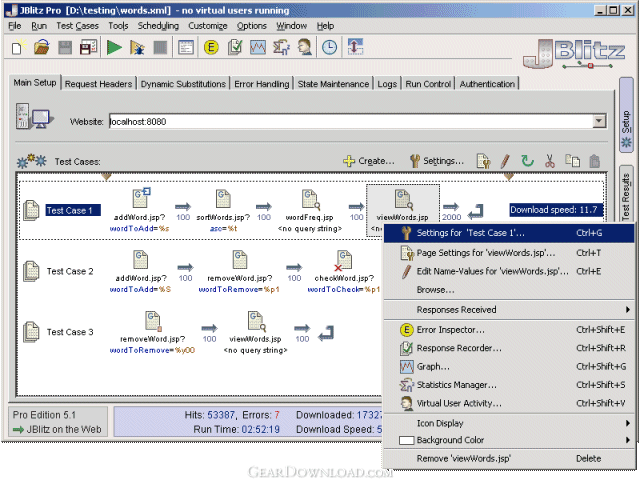Choose Edit Name-Values for 'viewWords.jsp'
Viewport: 640px width, 480px height.
[509, 271]
